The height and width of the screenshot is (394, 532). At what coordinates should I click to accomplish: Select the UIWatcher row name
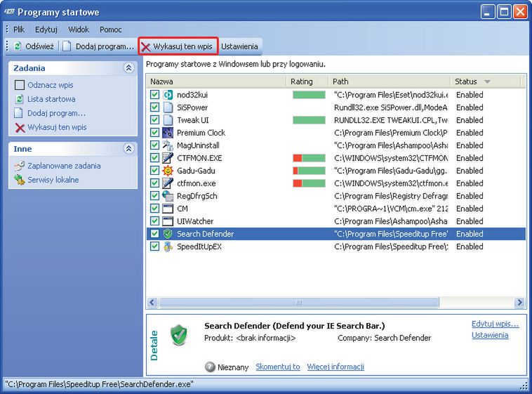pos(195,221)
